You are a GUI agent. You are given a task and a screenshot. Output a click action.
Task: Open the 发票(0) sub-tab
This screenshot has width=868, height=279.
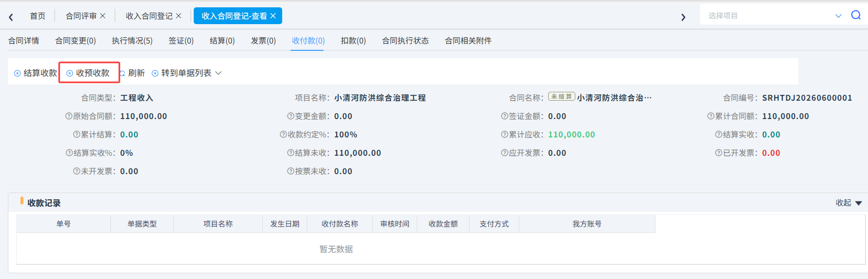(263, 40)
